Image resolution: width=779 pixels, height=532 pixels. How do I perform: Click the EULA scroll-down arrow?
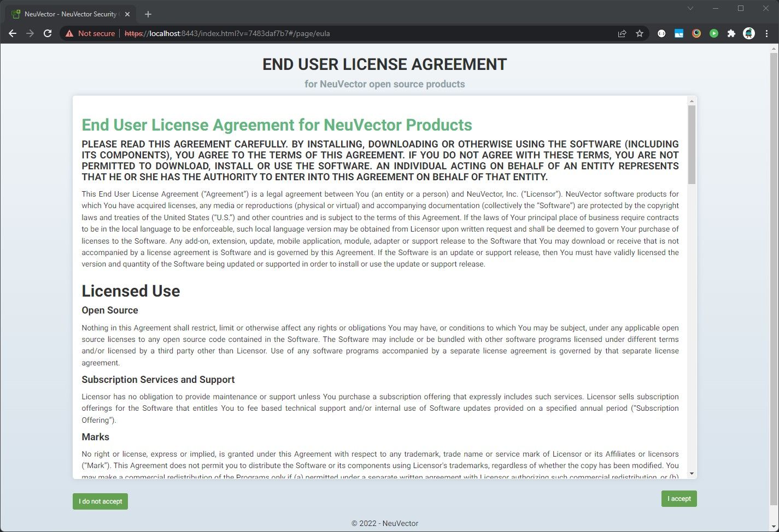pos(692,474)
